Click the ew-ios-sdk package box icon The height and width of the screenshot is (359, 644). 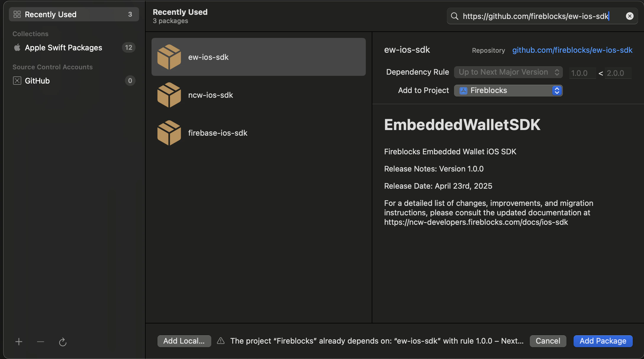169,57
